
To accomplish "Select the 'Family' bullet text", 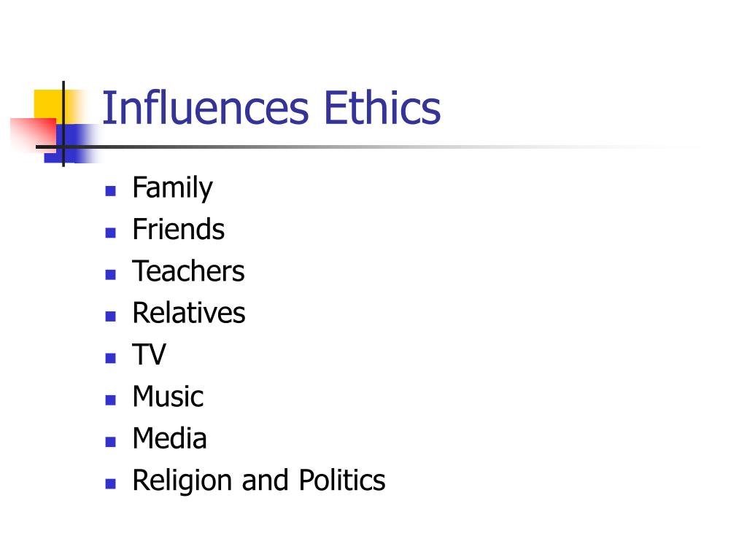I will click(172, 188).
